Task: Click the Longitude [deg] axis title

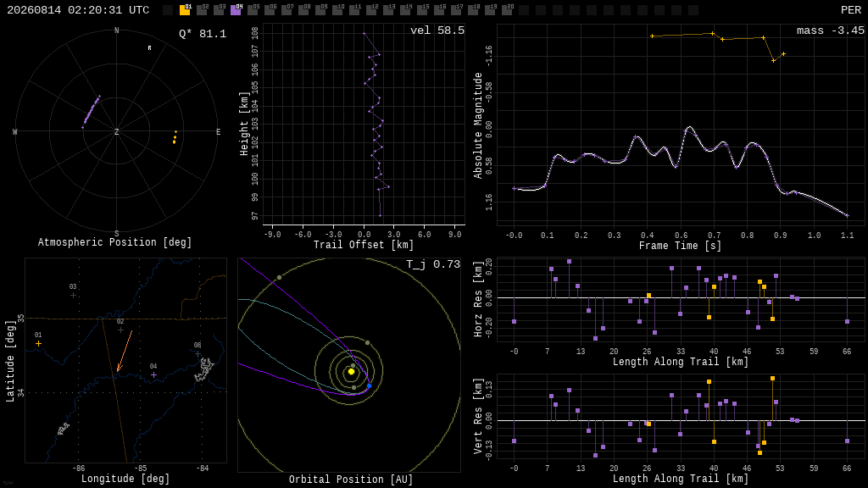Action: tap(125, 478)
